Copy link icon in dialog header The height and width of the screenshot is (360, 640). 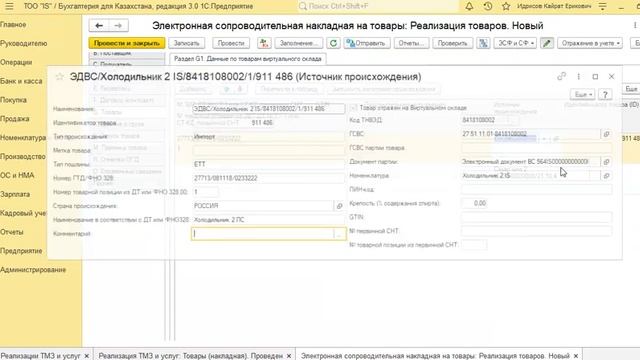562,76
